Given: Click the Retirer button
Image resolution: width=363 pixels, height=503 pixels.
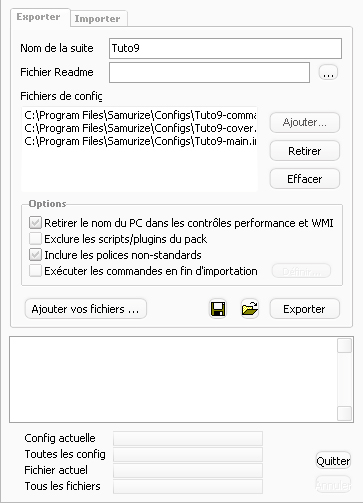Looking at the screenshot, I should click(x=305, y=151).
